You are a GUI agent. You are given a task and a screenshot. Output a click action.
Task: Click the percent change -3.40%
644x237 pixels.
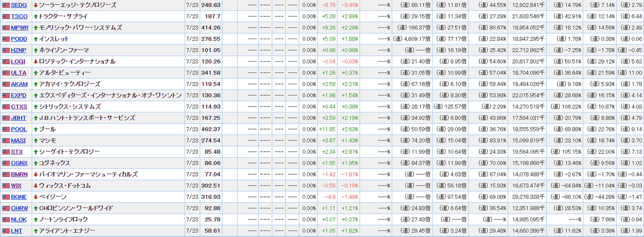point(350,5)
